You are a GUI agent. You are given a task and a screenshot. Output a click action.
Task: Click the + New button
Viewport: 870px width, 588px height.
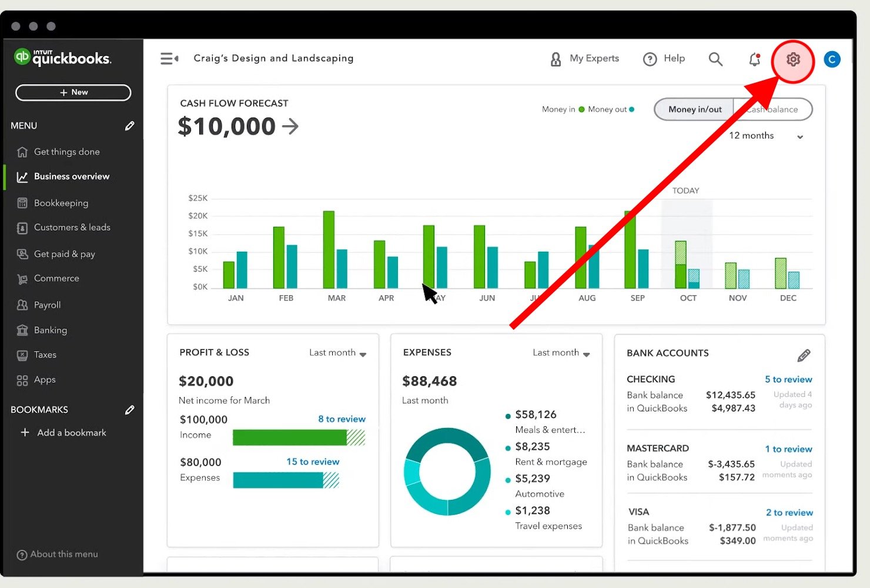point(73,92)
